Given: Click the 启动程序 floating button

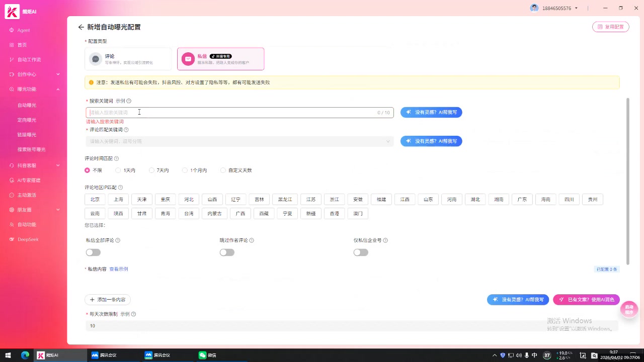Looking at the screenshot, I should (x=629, y=309).
